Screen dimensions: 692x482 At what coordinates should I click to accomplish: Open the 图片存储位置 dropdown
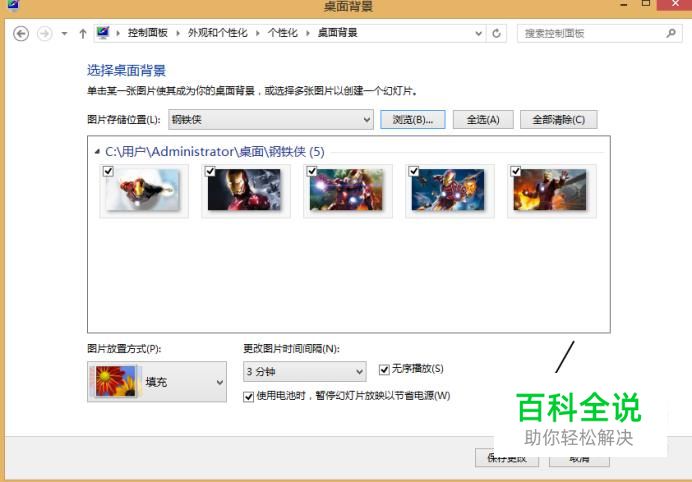click(x=271, y=120)
